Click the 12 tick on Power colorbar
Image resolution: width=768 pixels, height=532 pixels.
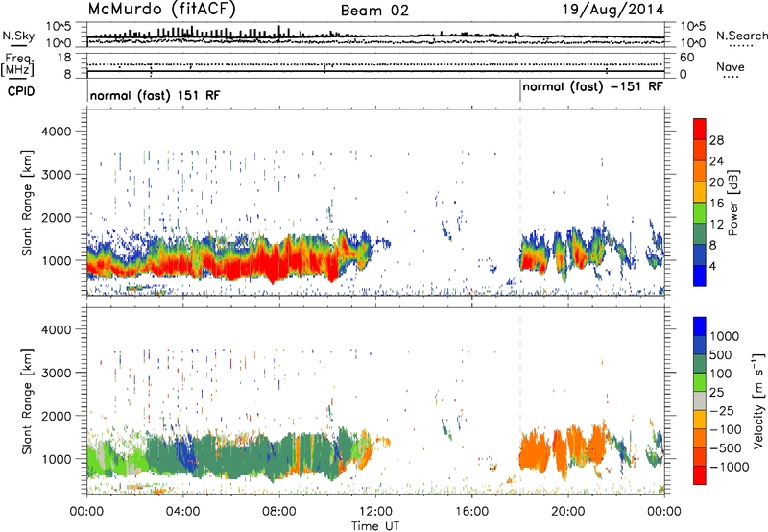(716, 225)
